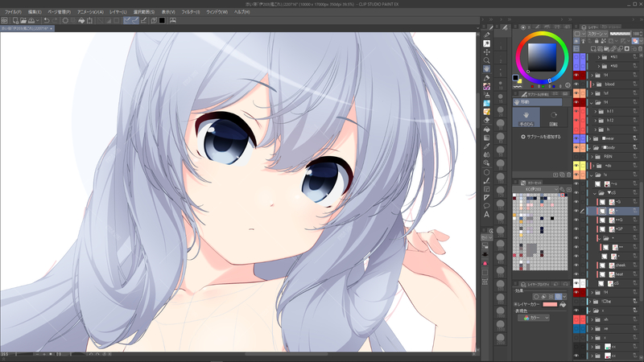This screenshot has height=362, width=644.
Task: Select the Hand move tool in toolbox
Action: (x=487, y=69)
